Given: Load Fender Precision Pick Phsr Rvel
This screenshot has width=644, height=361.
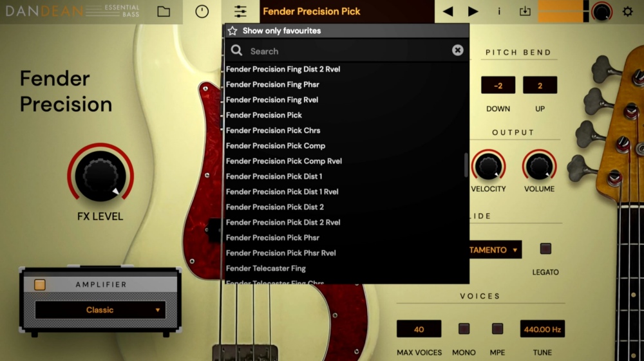Looking at the screenshot, I should point(281,253).
